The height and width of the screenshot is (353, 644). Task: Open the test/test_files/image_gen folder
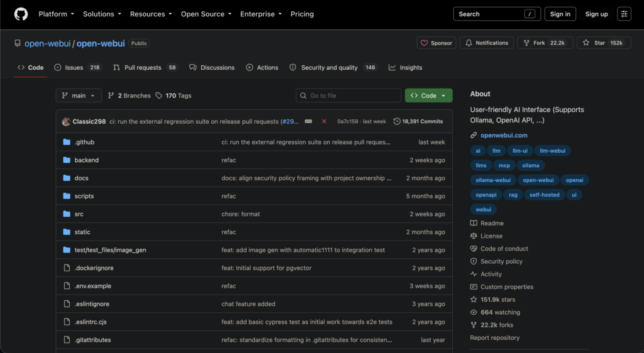(x=110, y=250)
